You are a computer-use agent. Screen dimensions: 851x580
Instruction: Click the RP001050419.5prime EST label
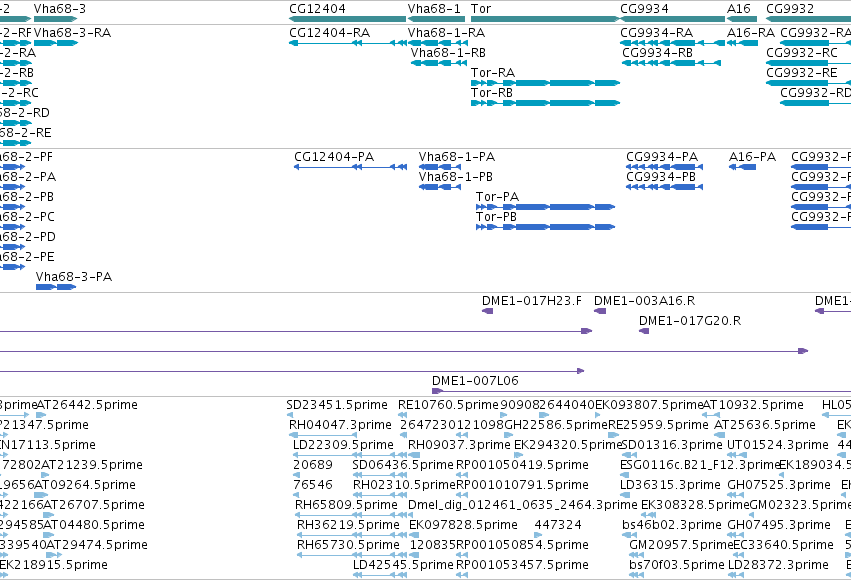coord(522,465)
